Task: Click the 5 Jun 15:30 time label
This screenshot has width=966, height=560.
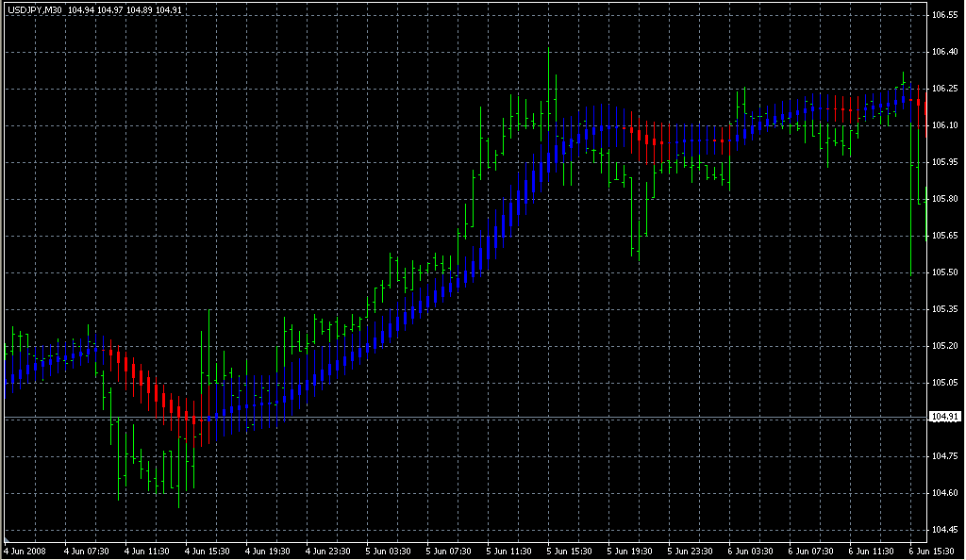Action: pyautogui.click(x=570, y=552)
